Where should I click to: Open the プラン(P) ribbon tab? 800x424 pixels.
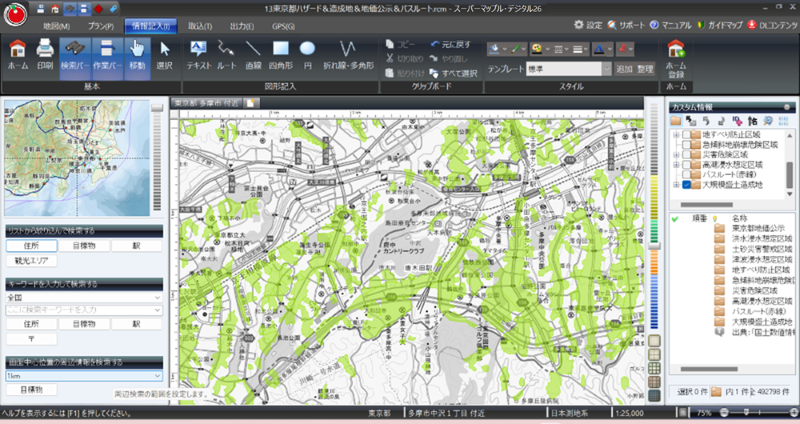(101, 26)
